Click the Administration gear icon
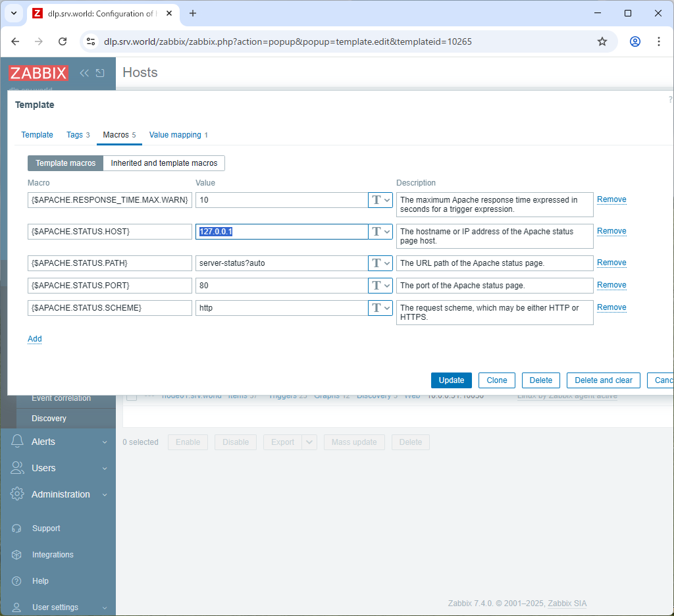674x616 pixels. click(x=18, y=494)
